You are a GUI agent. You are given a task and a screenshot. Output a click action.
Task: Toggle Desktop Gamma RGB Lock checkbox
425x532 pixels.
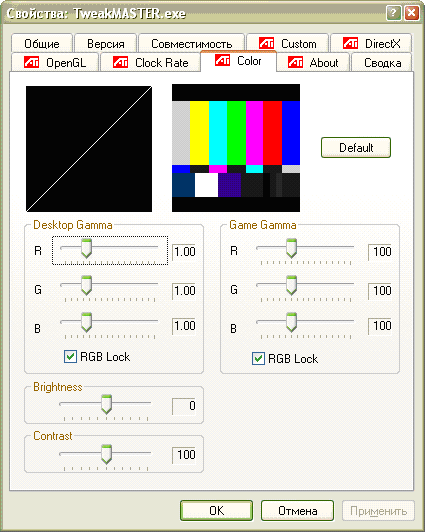(70, 357)
